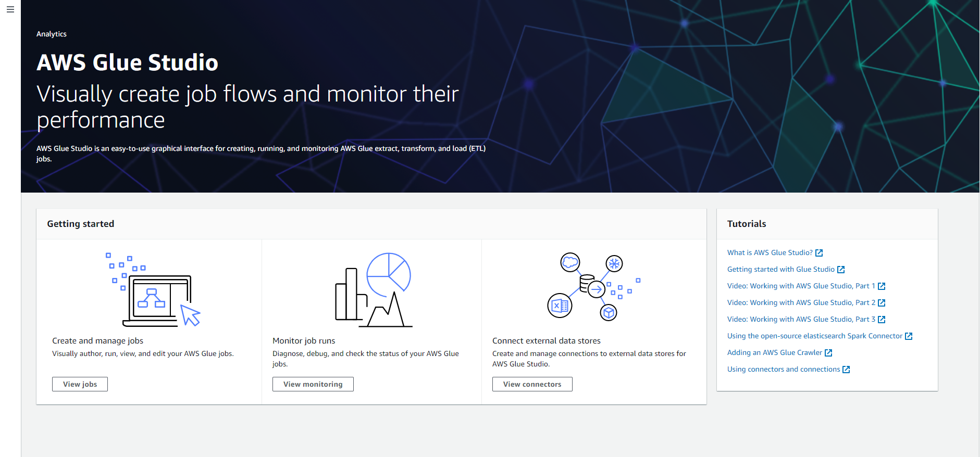The height and width of the screenshot is (457, 980).
Task: Click the AWS Glue Studio title
Action: (127, 62)
